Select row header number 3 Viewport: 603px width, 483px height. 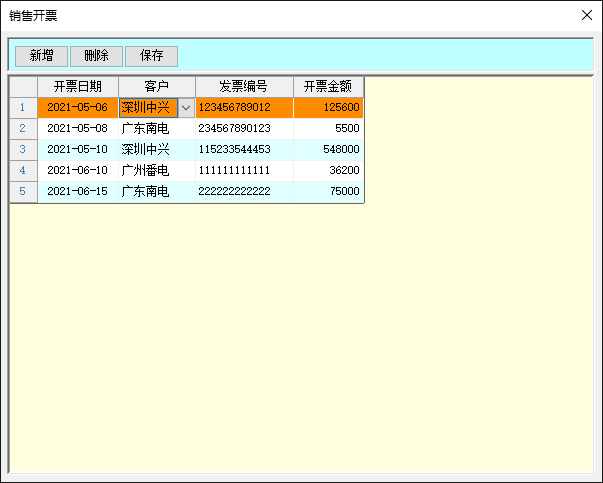[23, 150]
